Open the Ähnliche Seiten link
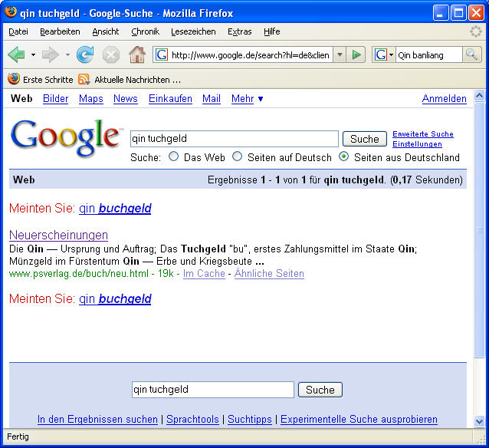Screen dimensions: 489x448 tap(269, 274)
